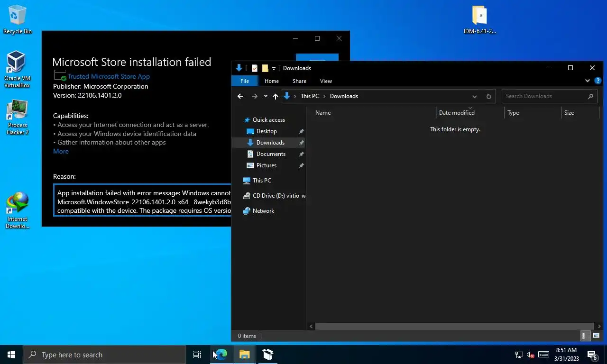
Task: Click the horizontal scrollbar right arrow in Explorer
Action: [x=599, y=326]
